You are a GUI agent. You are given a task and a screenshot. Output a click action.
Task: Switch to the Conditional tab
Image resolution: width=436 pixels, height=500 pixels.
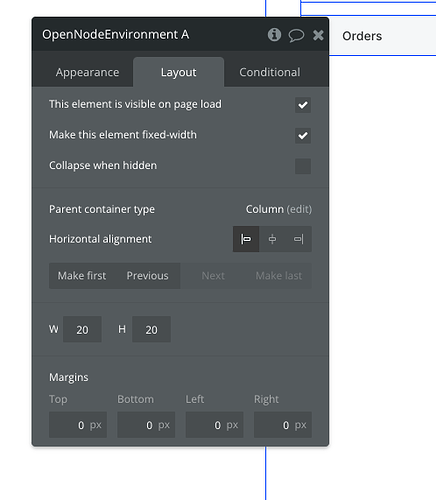click(x=270, y=72)
